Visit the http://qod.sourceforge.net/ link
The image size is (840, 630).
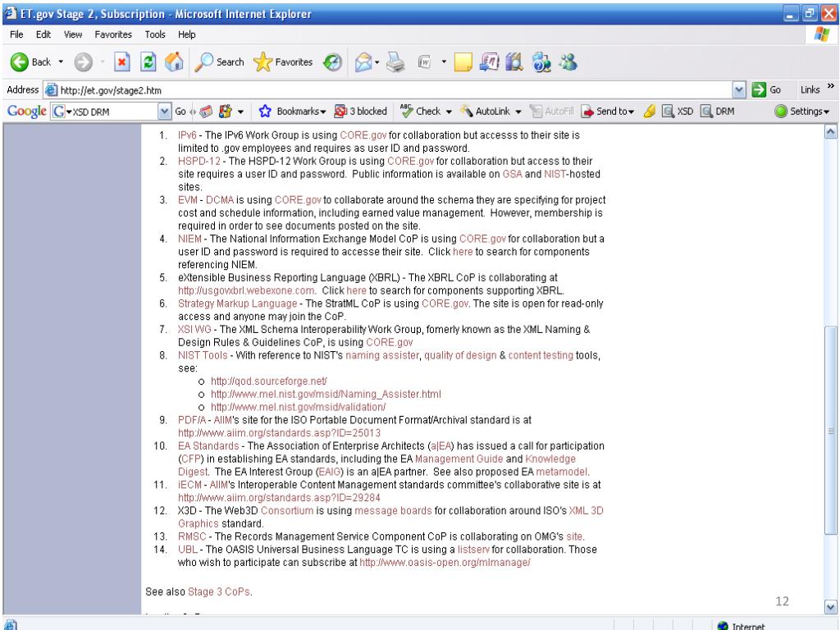269,381
